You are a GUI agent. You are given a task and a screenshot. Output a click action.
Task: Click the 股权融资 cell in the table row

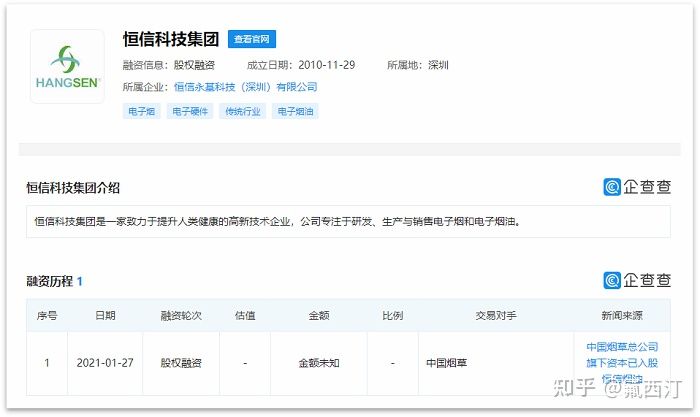pos(181,363)
